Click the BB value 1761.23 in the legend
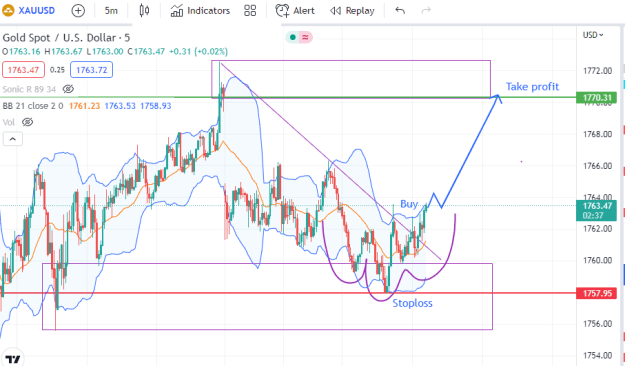The height and width of the screenshot is (366, 625). pos(85,106)
